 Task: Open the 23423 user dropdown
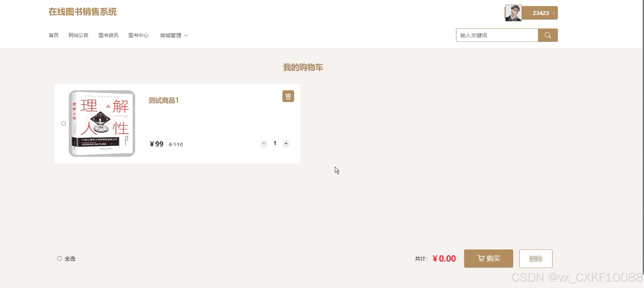pyautogui.click(x=541, y=13)
